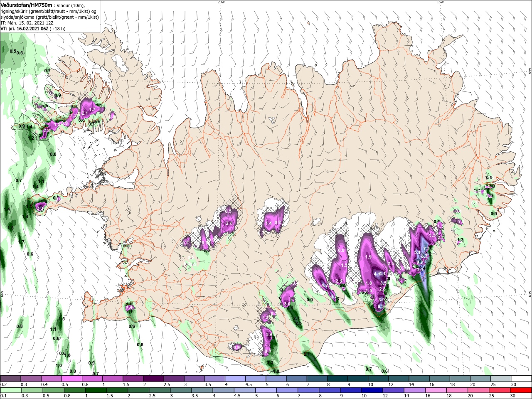This screenshot has height=399, width=532.
Task: Click the '1.9' value over the glacier
Action: tap(368, 257)
